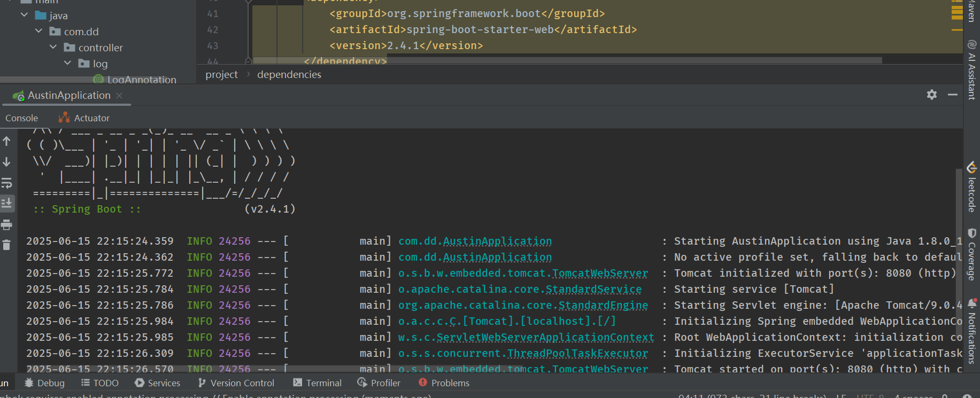The height and width of the screenshot is (398, 980).
Task: Click the 'project' breadcrumb
Action: [x=221, y=75]
